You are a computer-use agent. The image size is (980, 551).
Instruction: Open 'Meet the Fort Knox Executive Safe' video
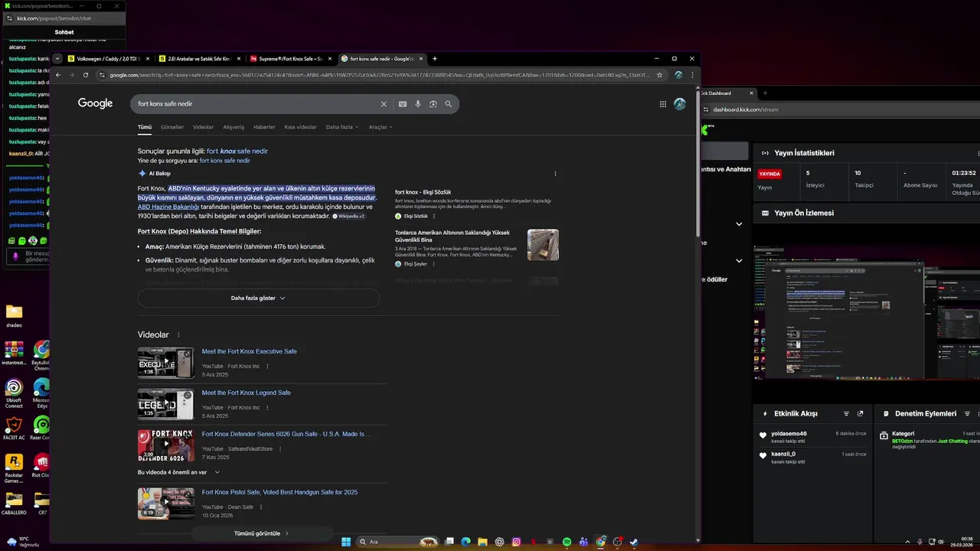pos(249,351)
